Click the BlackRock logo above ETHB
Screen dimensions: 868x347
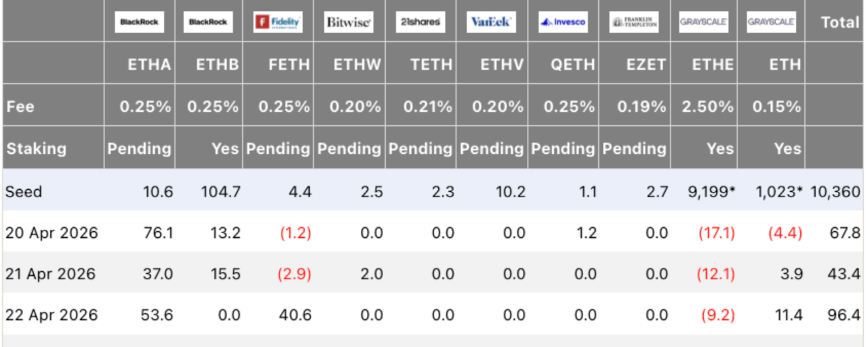[208, 22]
